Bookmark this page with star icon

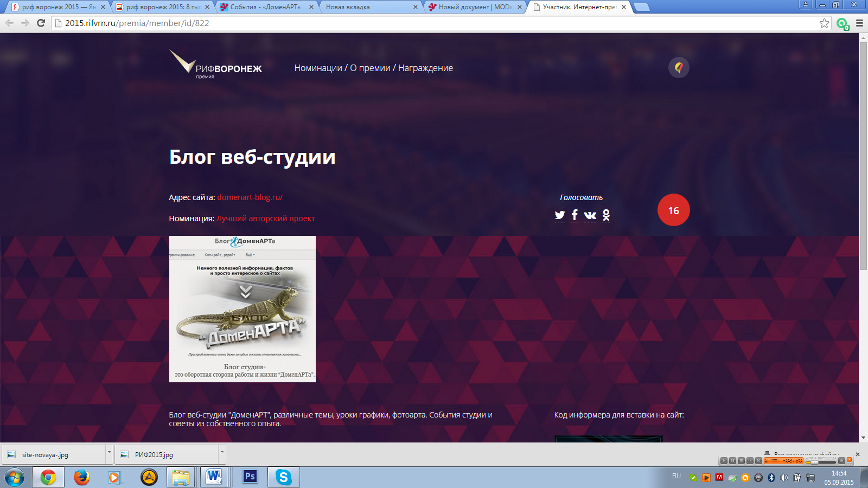coord(825,23)
